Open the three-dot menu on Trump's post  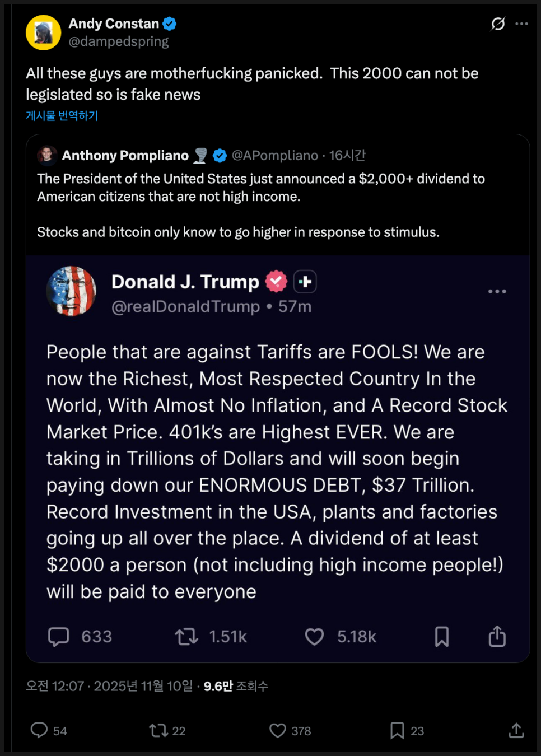click(x=497, y=291)
